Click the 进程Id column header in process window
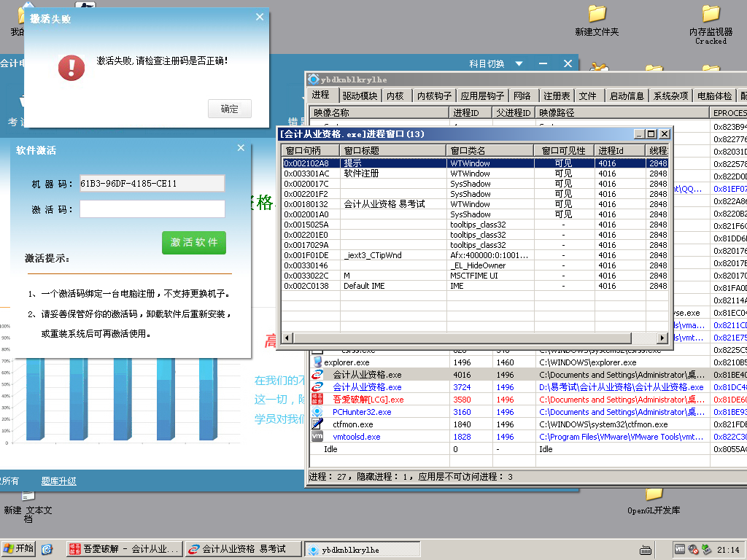Screen dimensions: 747x560 (x=619, y=150)
